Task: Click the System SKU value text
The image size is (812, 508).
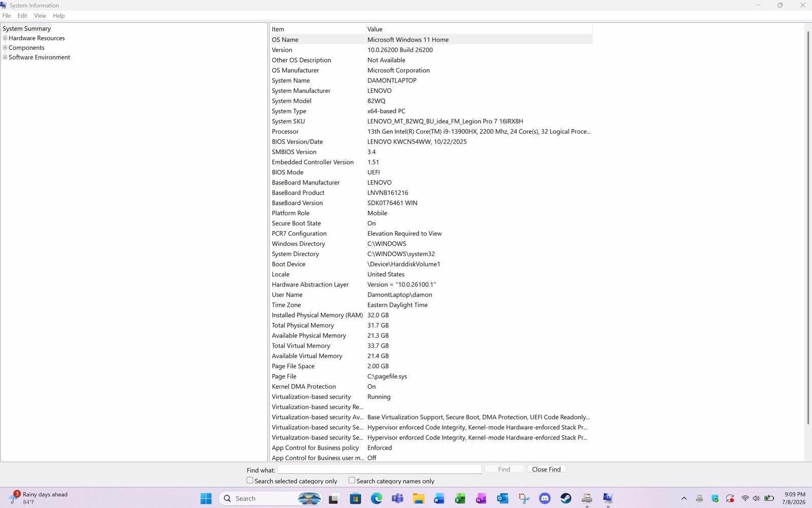Action: coord(445,121)
